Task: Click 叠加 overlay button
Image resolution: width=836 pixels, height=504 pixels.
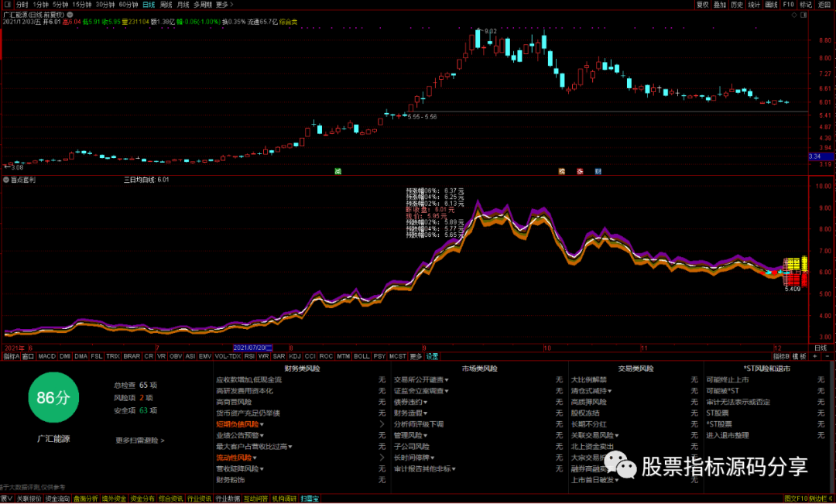Action: click(x=720, y=5)
